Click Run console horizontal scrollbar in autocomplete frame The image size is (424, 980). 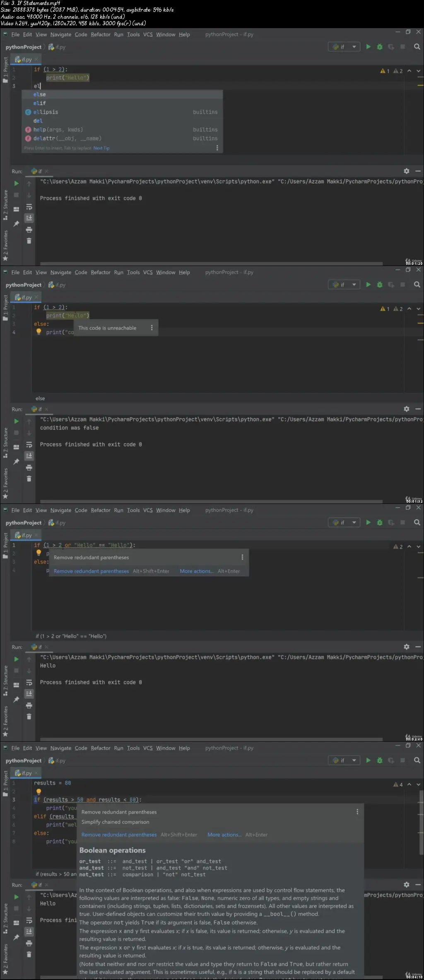[x=211, y=264]
